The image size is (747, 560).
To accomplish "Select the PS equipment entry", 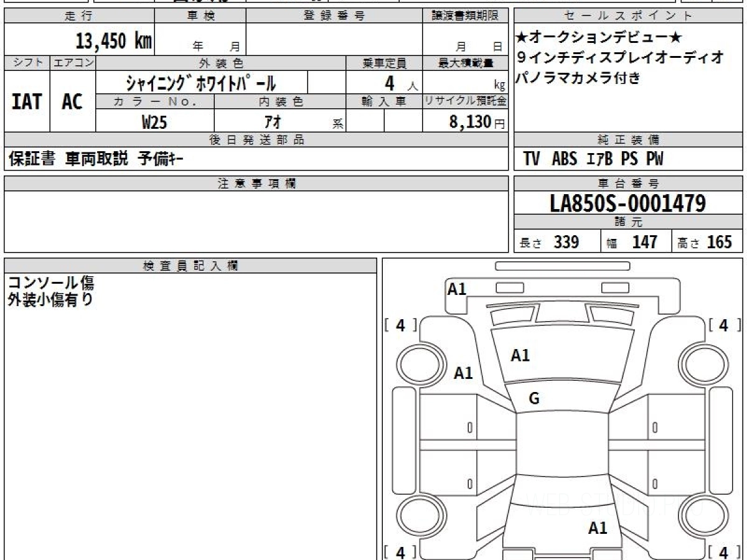I will (x=629, y=159).
